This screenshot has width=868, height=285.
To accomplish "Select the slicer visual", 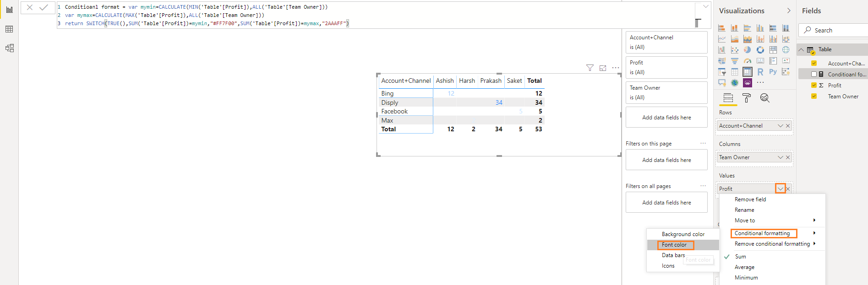I will tap(722, 72).
